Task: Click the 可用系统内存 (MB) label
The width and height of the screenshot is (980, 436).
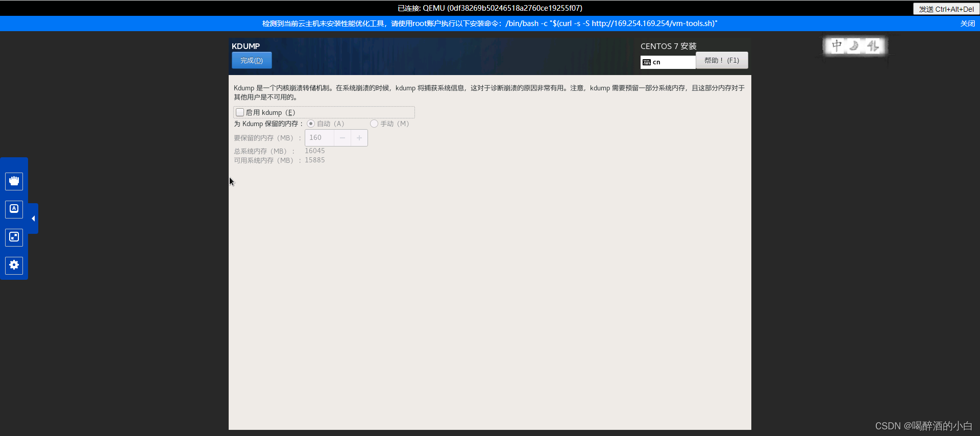Action: pos(267,160)
